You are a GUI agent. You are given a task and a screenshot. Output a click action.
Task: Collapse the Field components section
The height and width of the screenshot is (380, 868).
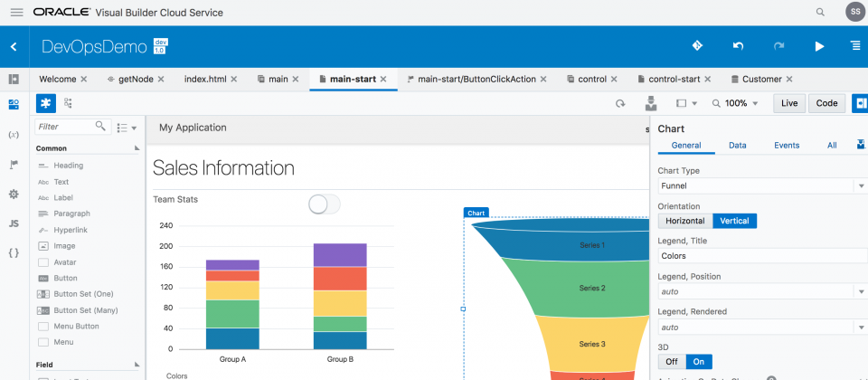pos(137,365)
